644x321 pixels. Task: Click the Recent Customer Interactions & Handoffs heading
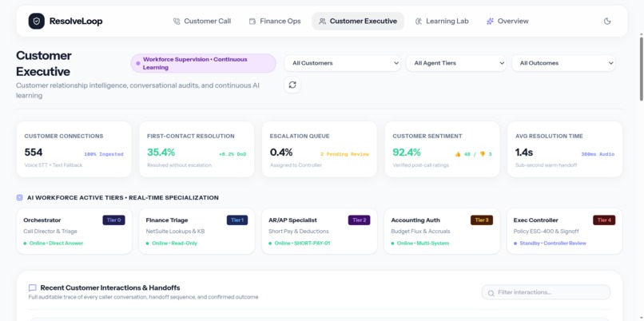[x=110, y=287]
